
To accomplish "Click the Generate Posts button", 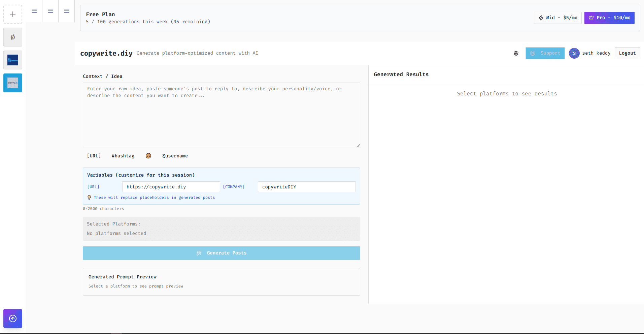I will tap(222, 253).
